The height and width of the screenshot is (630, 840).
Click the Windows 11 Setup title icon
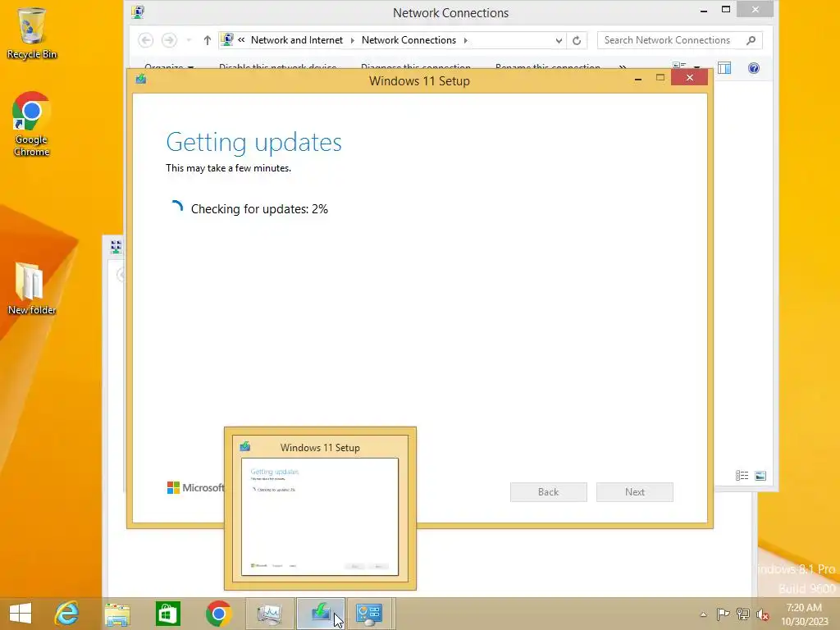(x=141, y=80)
